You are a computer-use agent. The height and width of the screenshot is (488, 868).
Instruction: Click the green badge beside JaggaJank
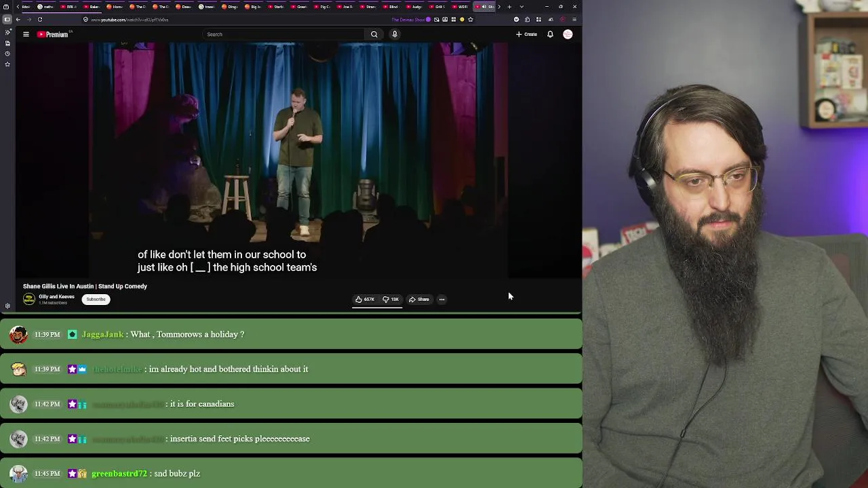(73, 334)
